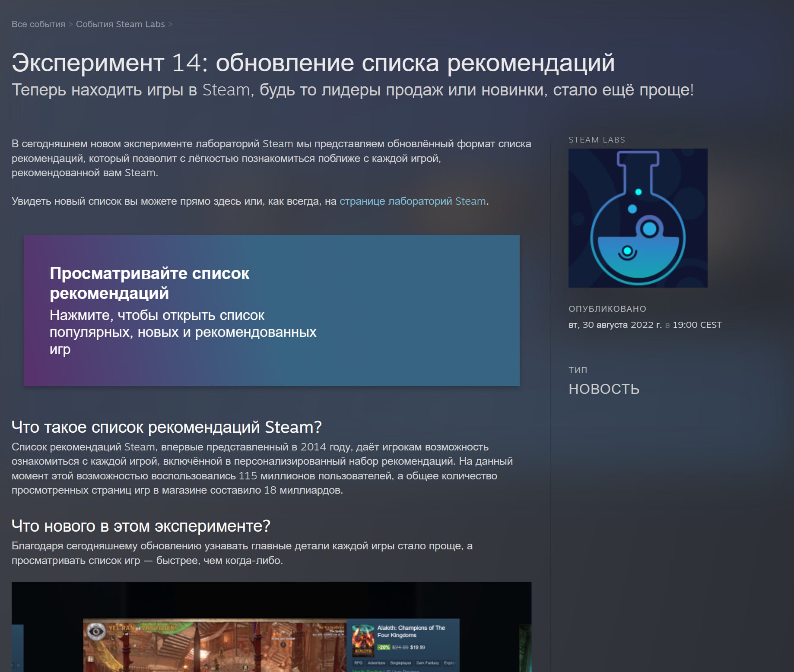Click the "RPG" tag in the preview

358,663
